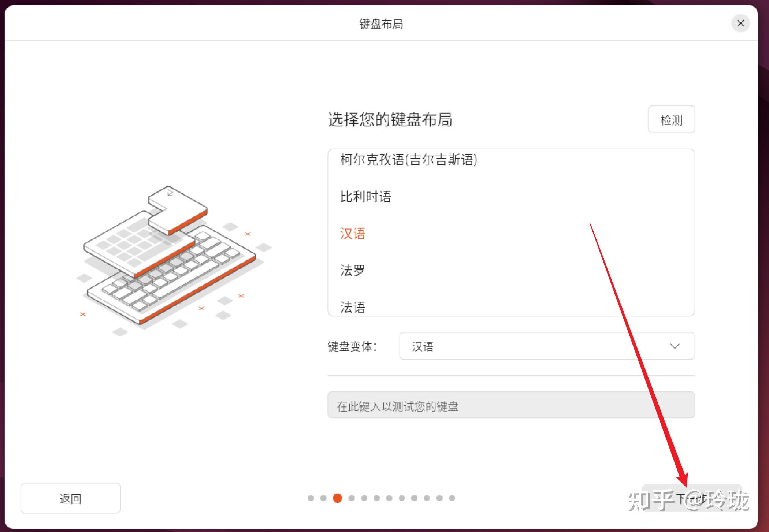
Task: Click the first page indicator dot
Action: [x=311, y=498]
